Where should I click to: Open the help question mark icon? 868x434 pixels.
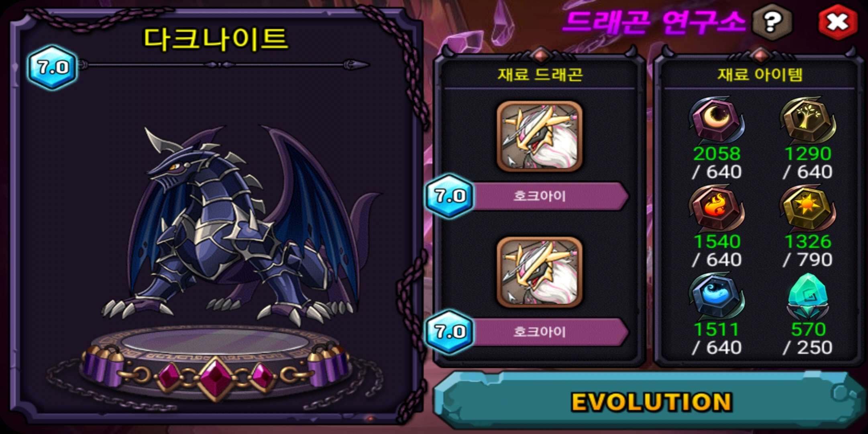(772, 22)
